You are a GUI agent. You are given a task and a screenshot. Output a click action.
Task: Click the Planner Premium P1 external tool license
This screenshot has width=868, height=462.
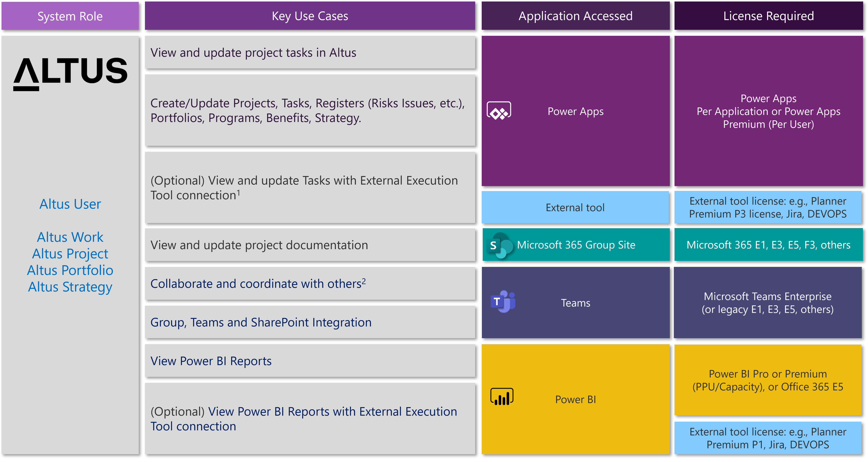click(x=768, y=438)
